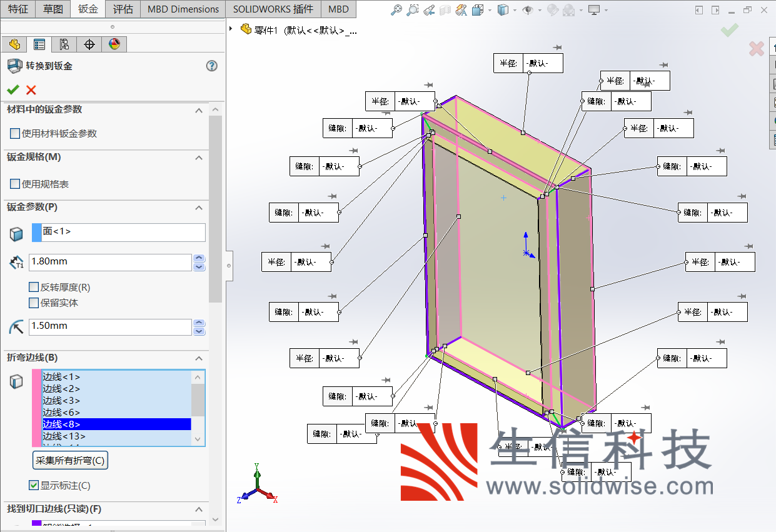Switch to the PropertyManager tab icon
Screen dimensions: 776x532
tap(39, 44)
